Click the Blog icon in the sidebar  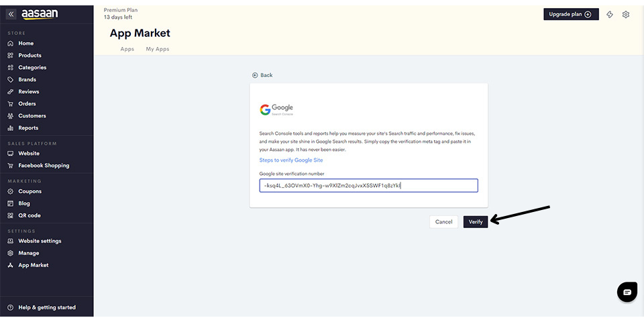[11, 204]
